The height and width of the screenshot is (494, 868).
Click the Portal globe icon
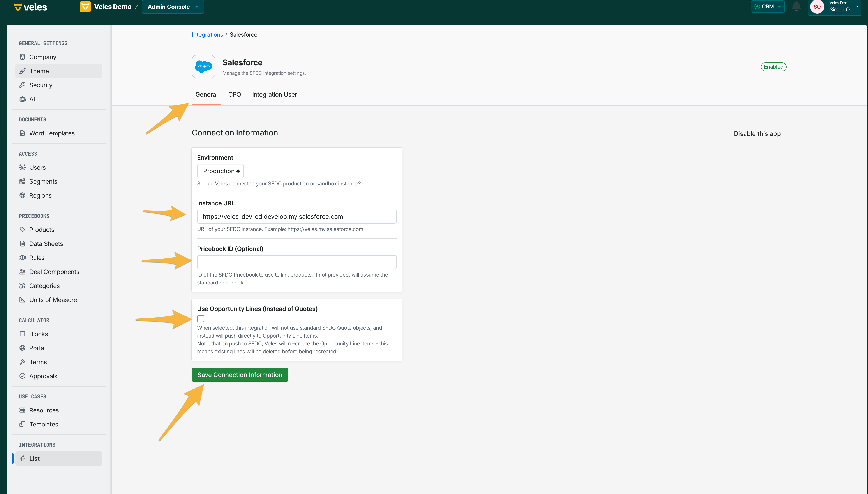22,348
